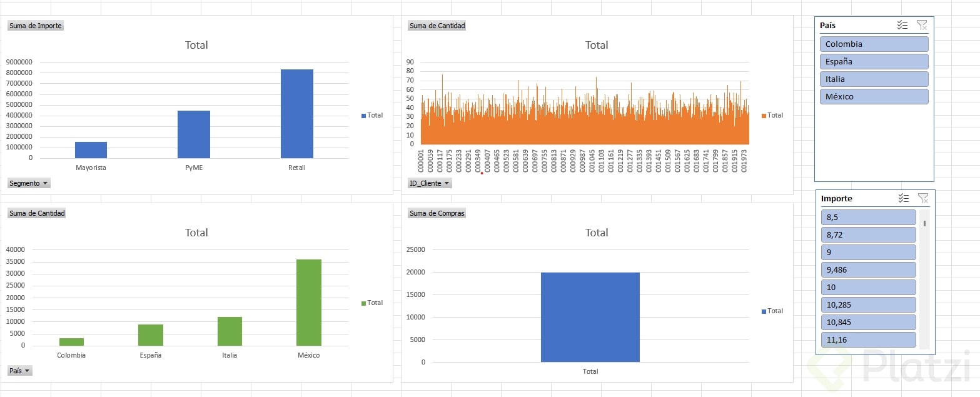Click the 25000 axis value
Image resolution: width=980 pixels, height=397 pixels.
pos(416,249)
